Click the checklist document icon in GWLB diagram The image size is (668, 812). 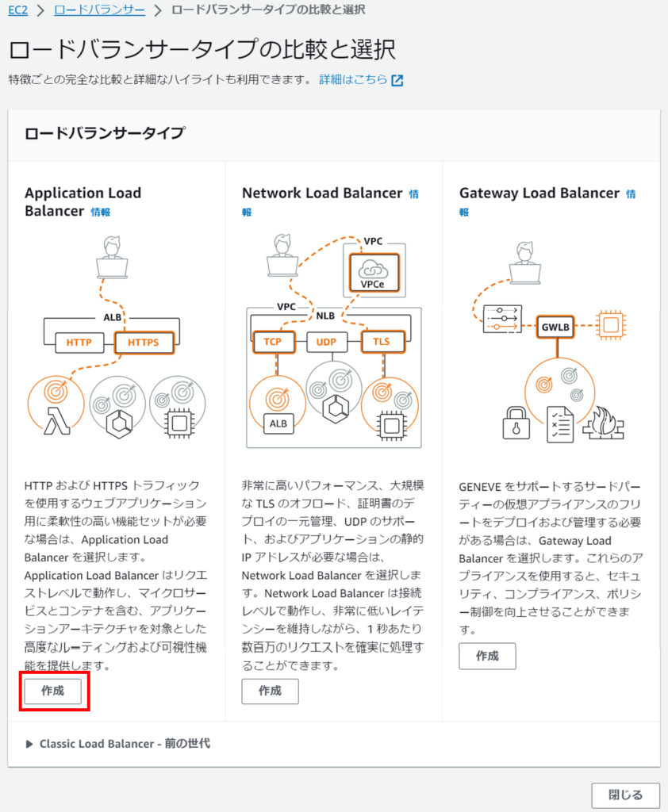[560, 424]
